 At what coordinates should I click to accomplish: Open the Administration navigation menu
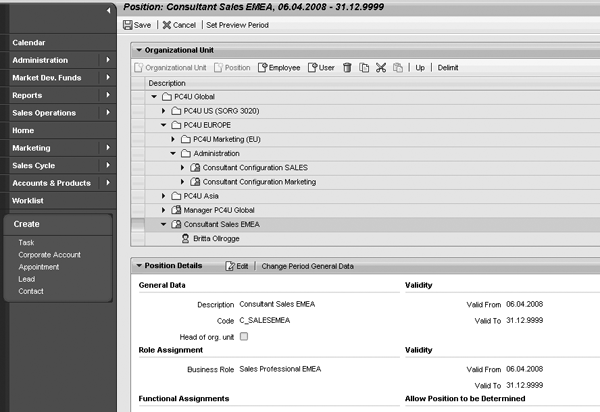[x=58, y=60]
